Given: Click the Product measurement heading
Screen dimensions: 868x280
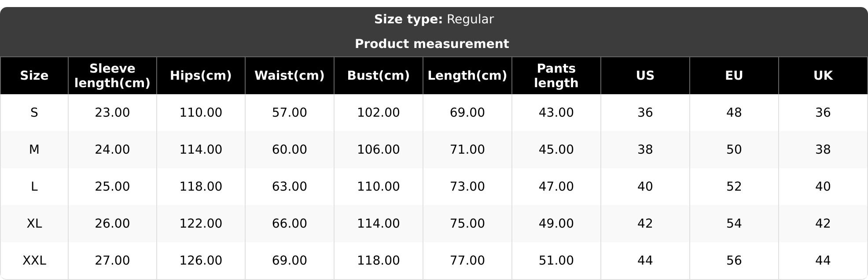Looking at the screenshot, I should click(432, 44).
